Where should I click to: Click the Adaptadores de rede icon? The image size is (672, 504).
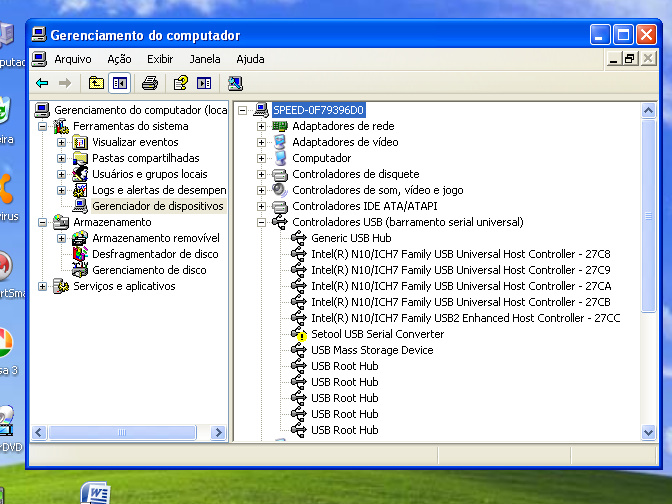280,126
